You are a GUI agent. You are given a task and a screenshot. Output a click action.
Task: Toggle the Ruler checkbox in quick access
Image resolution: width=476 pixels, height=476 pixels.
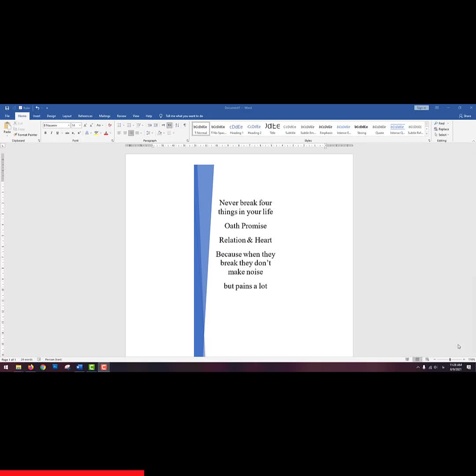pyautogui.click(x=20, y=108)
